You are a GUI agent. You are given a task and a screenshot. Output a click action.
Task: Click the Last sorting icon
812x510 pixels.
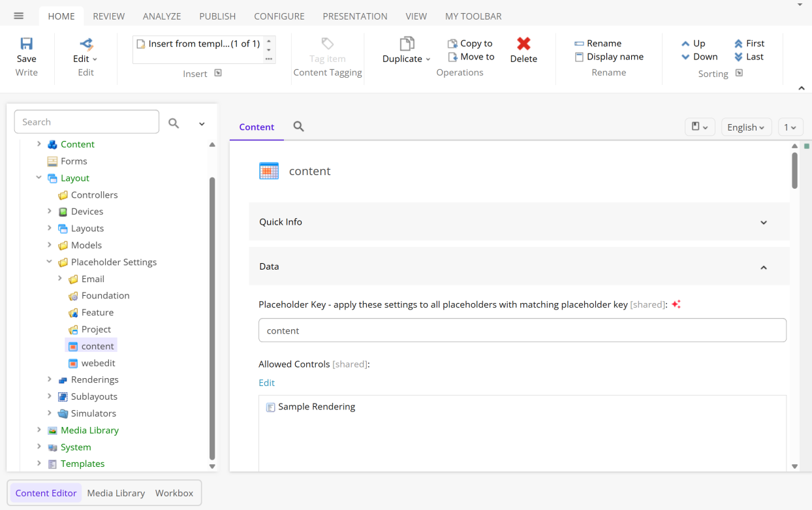pos(738,57)
